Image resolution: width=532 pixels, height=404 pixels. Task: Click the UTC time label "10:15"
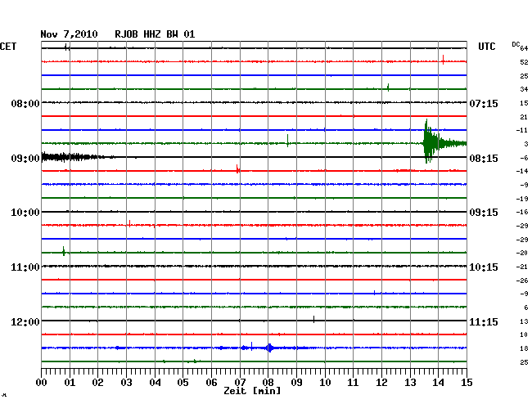click(484, 267)
